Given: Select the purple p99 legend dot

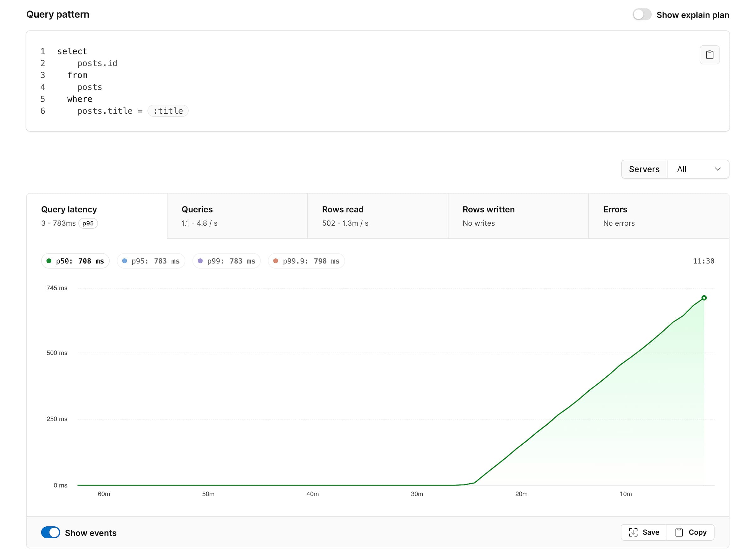Looking at the screenshot, I should pyautogui.click(x=200, y=261).
